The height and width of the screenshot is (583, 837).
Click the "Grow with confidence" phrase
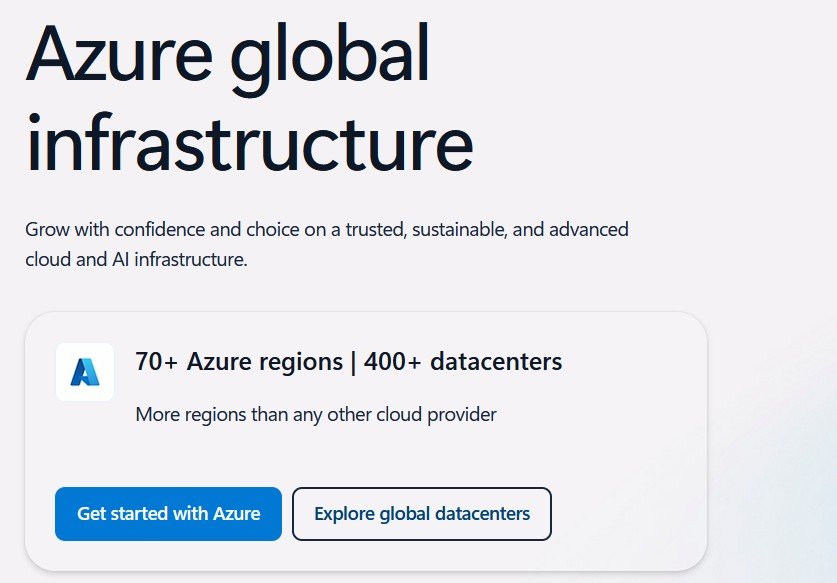click(x=105, y=229)
